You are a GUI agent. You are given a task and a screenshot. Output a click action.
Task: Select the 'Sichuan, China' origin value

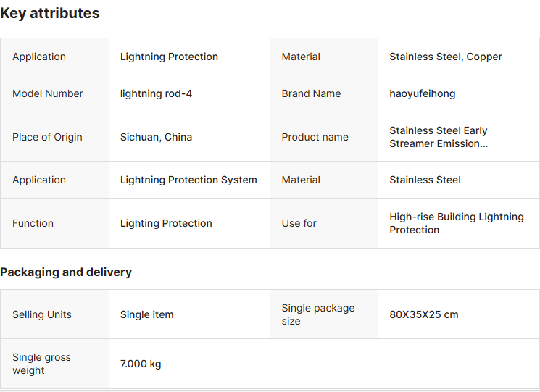tap(156, 137)
